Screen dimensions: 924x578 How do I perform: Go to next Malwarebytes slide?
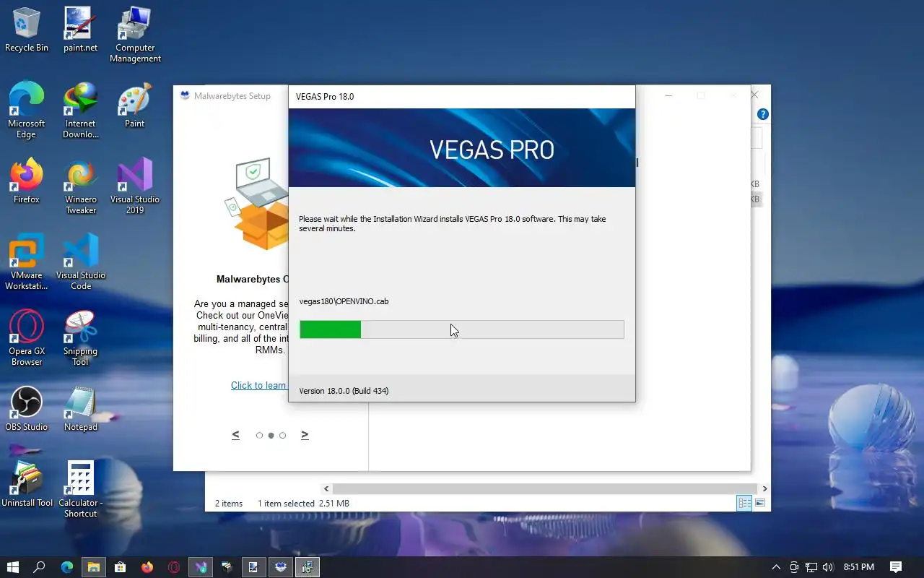click(305, 435)
